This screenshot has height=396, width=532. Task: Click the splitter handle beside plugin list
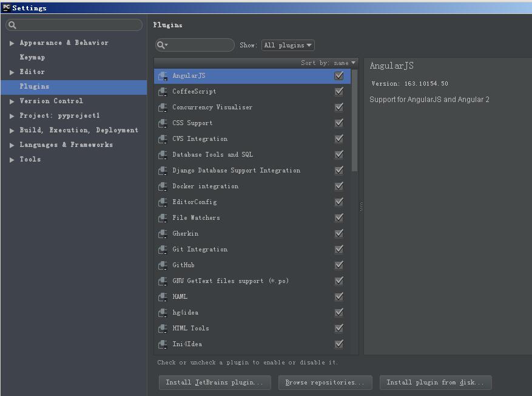click(361, 206)
